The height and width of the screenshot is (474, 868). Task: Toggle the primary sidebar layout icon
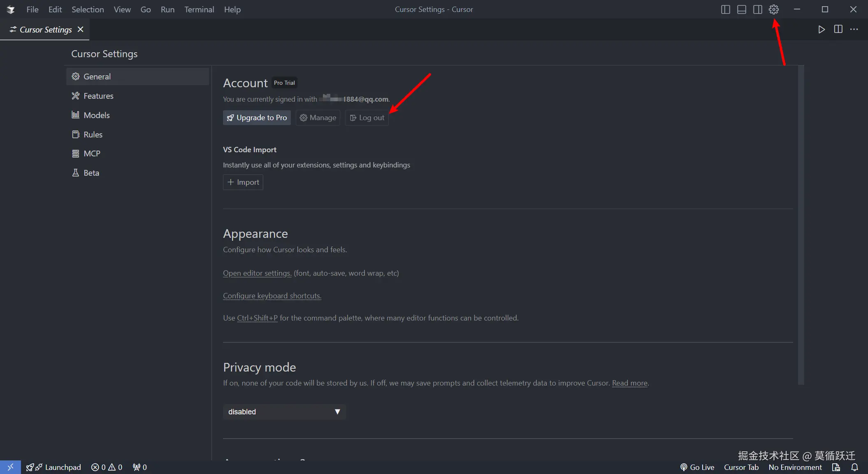tap(725, 9)
